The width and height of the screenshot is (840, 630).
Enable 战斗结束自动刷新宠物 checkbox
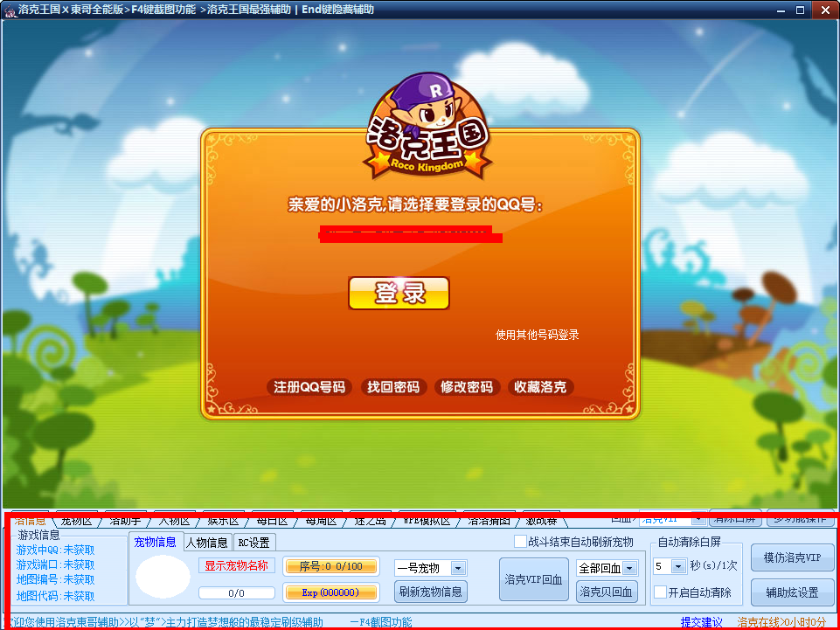click(520, 541)
